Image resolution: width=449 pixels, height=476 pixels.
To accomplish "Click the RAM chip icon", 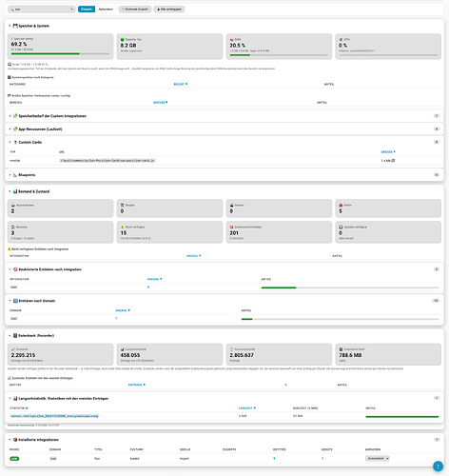I will (x=232, y=39).
